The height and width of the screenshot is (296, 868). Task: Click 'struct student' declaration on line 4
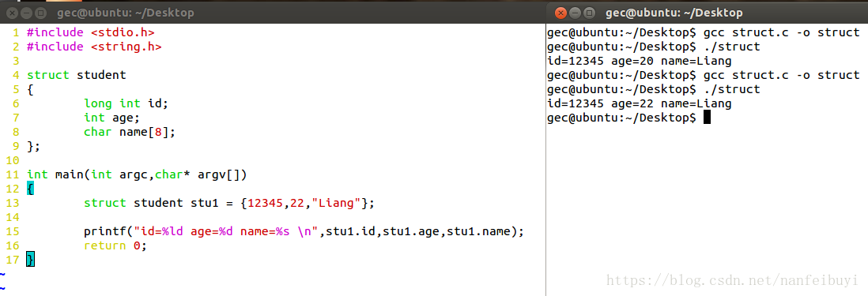coord(77,74)
